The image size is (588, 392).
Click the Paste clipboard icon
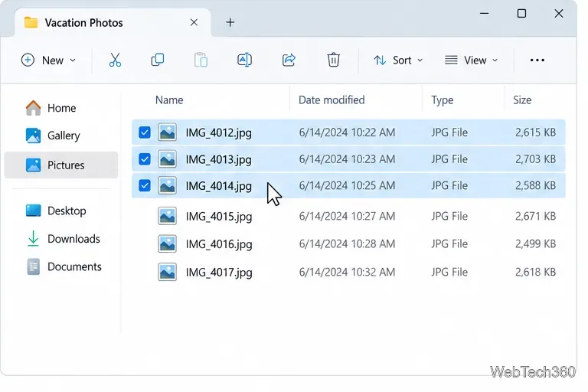(x=201, y=60)
